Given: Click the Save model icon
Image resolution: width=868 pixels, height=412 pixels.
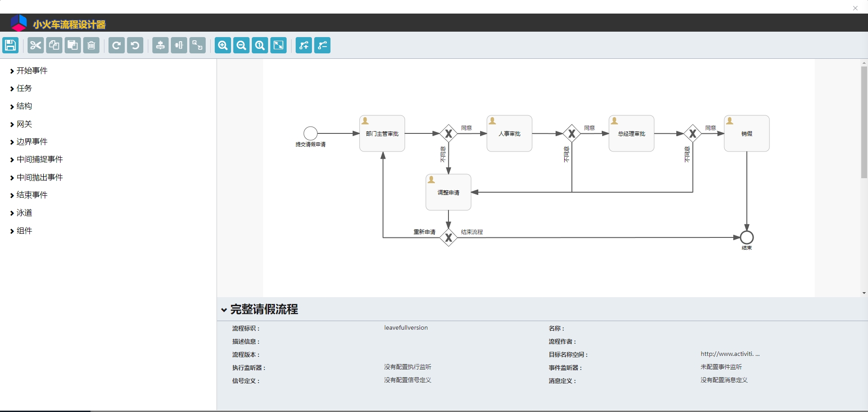Looking at the screenshot, I should click(x=10, y=45).
